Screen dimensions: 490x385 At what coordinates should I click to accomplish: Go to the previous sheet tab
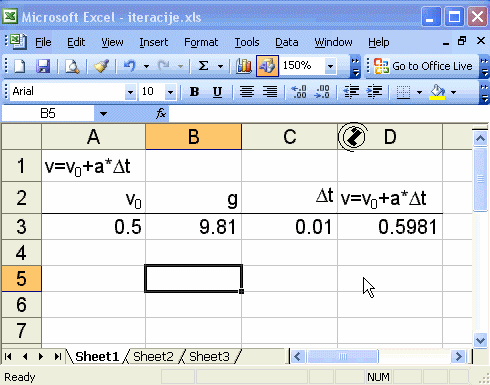tap(25, 357)
